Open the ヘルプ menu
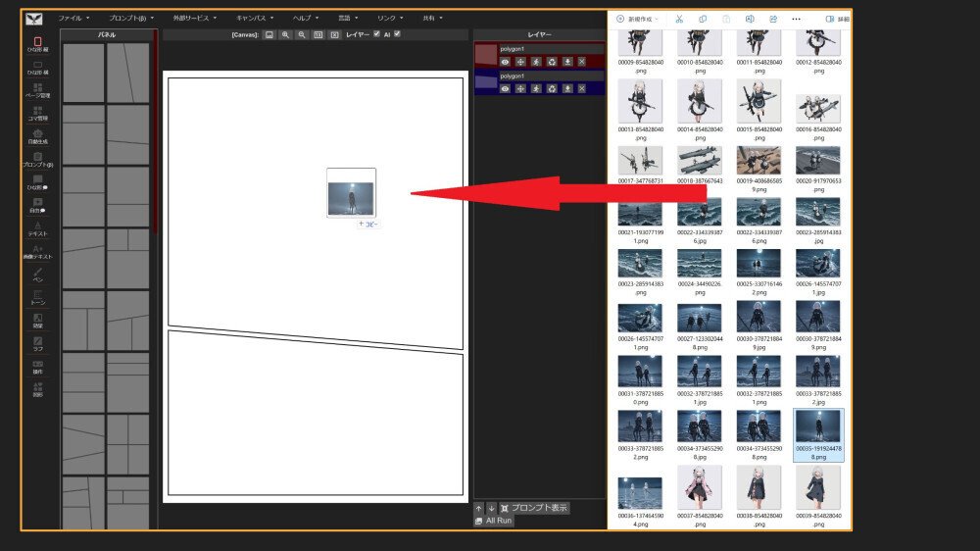980x551 pixels. click(306, 18)
